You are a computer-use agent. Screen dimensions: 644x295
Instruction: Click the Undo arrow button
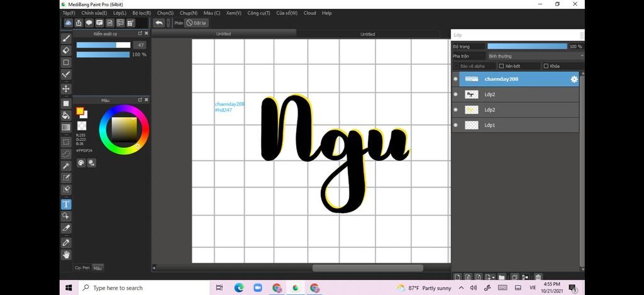[159, 23]
